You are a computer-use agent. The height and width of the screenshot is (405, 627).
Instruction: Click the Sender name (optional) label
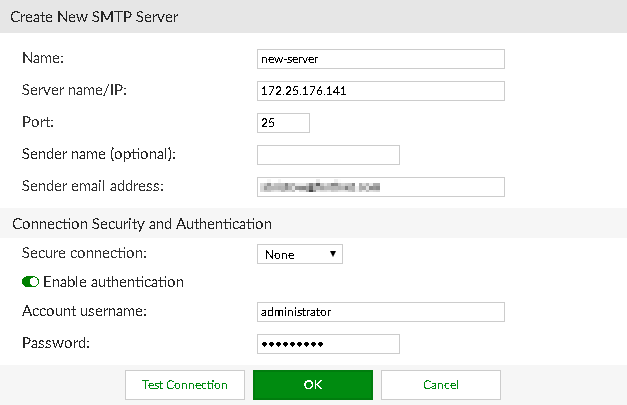tap(99, 154)
